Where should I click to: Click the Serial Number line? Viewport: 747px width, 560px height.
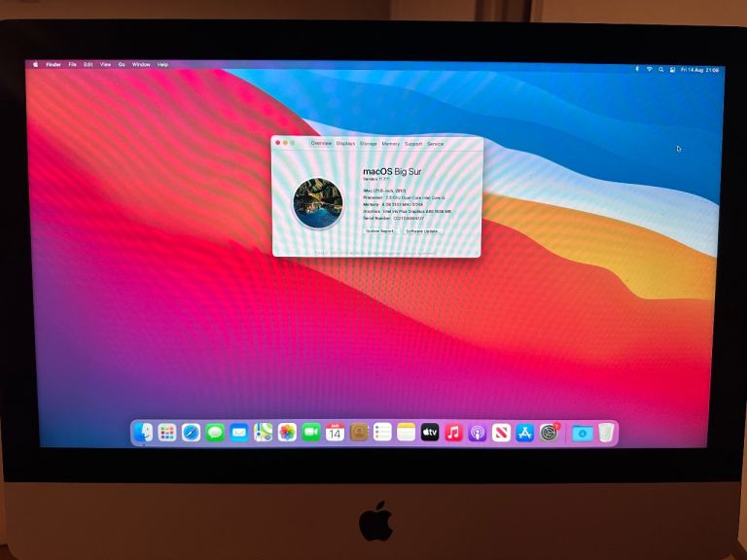click(394, 218)
